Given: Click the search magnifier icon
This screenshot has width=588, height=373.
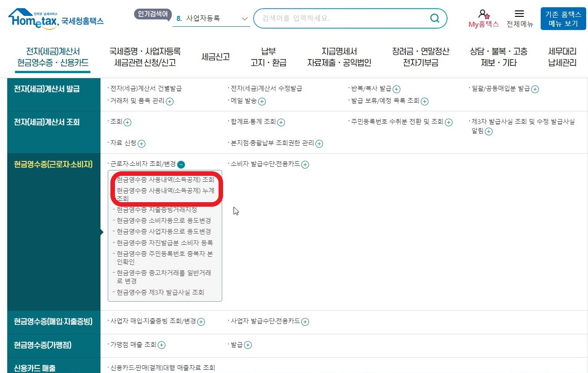Looking at the screenshot, I should pyautogui.click(x=434, y=19).
